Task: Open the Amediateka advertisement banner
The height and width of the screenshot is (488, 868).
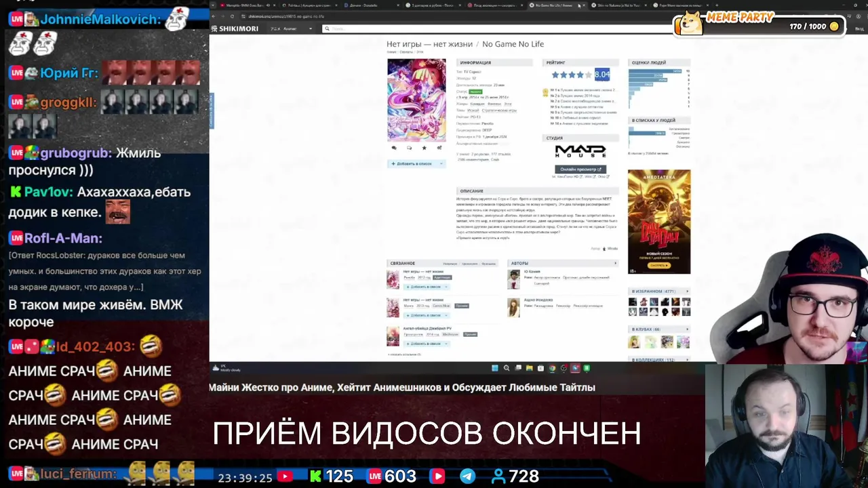Action: pyautogui.click(x=659, y=222)
